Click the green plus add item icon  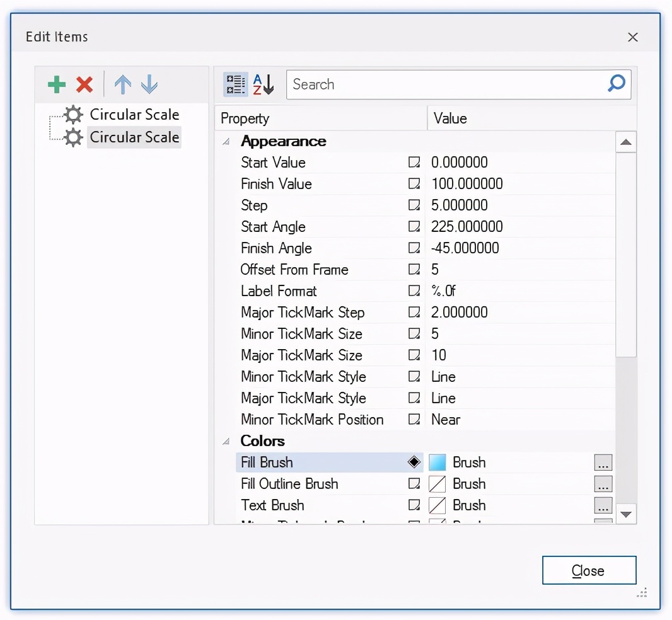[57, 84]
